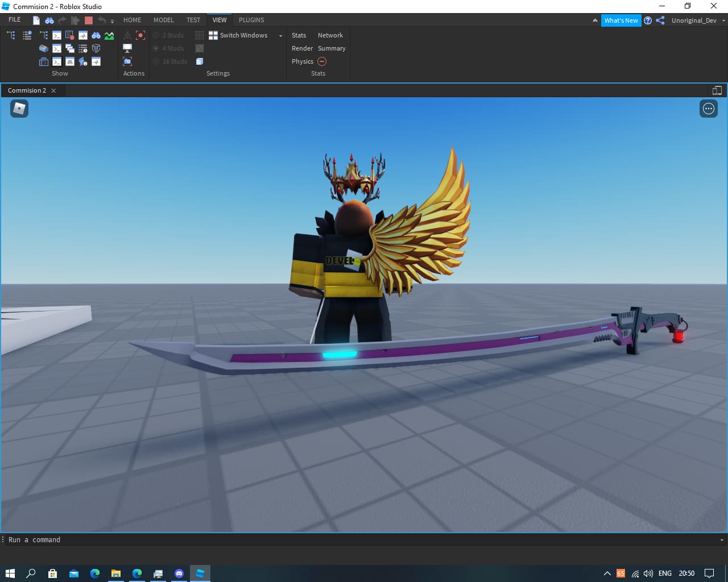Toggle the Grid Material icon
Image resolution: width=728 pixels, height=582 pixels.
click(x=200, y=48)
